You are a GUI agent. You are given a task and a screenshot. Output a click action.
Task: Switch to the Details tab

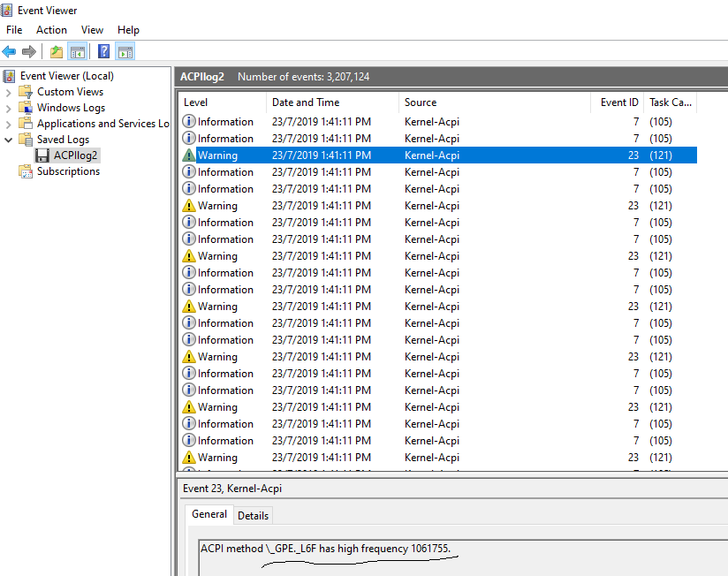(253, 515)
